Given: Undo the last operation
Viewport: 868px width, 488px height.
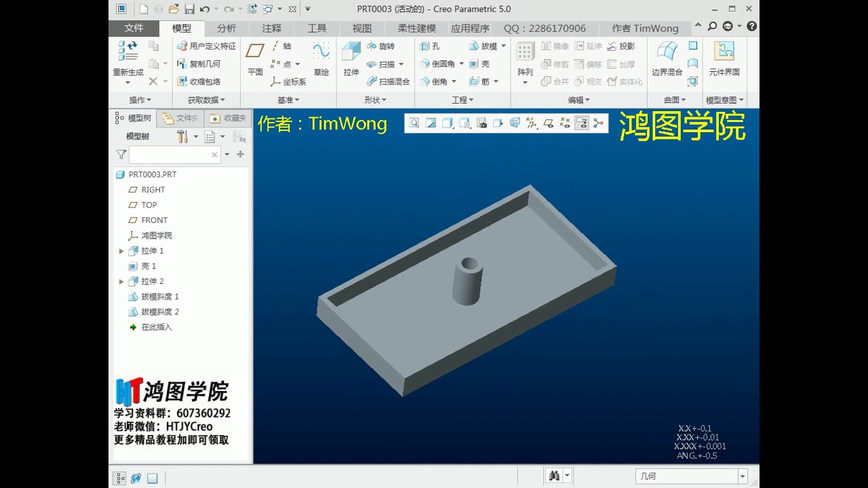Looking at the screenshot, I should pyautogui.click(x=204, y=9).
